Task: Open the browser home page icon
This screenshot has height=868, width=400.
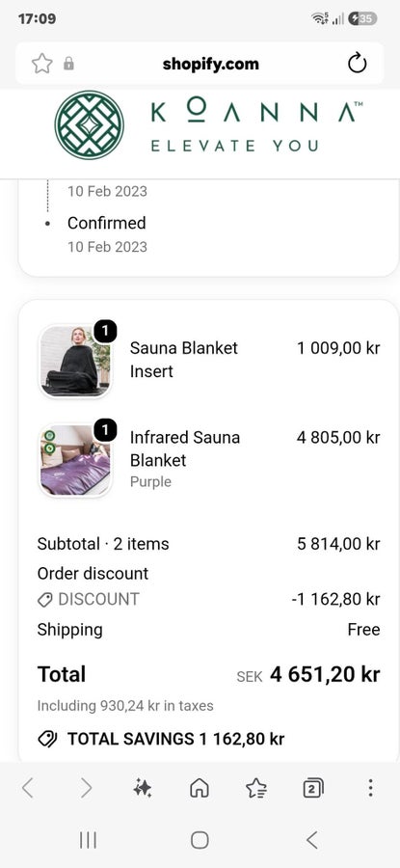Action: [200, 788]
